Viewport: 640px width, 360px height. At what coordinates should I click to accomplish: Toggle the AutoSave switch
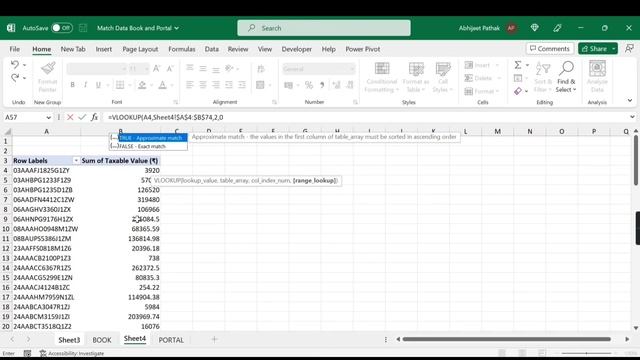coord(62,28)
